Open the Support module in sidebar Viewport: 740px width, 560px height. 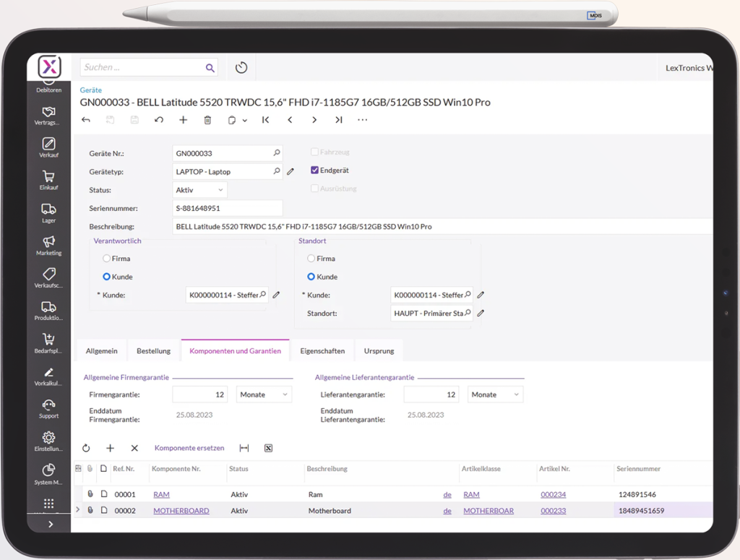48,408
